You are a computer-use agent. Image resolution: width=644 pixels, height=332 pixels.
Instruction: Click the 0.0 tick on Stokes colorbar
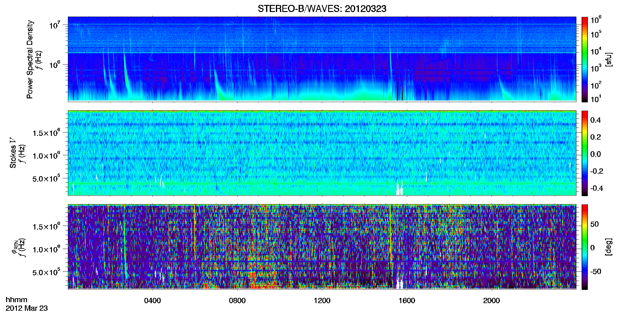point(595,154)
